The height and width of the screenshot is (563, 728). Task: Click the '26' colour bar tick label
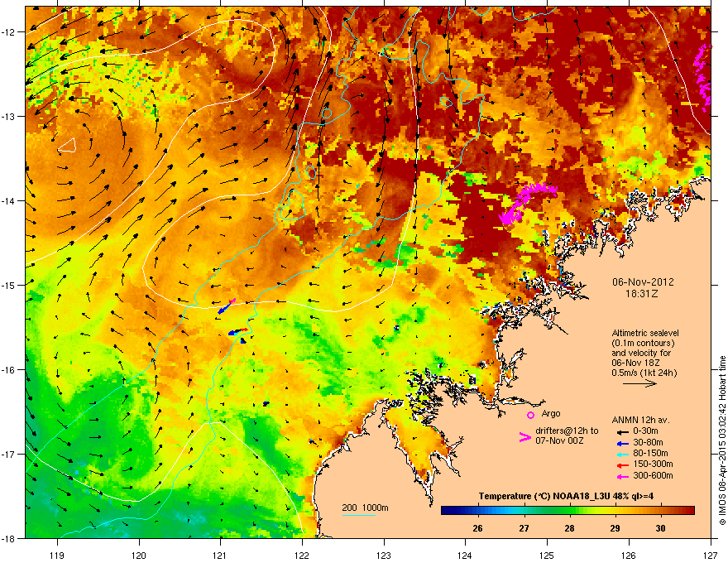(x=477, y=528)
